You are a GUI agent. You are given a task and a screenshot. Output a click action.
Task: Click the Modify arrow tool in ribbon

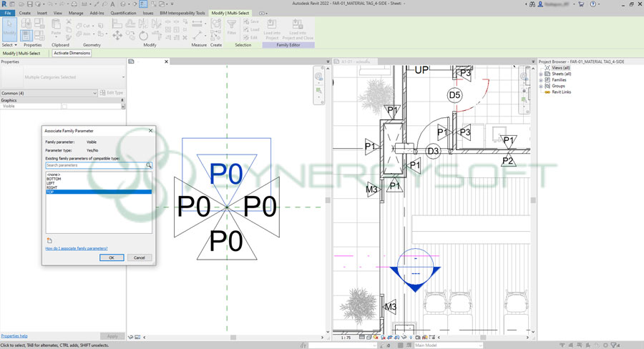click(x=9, y=28)
